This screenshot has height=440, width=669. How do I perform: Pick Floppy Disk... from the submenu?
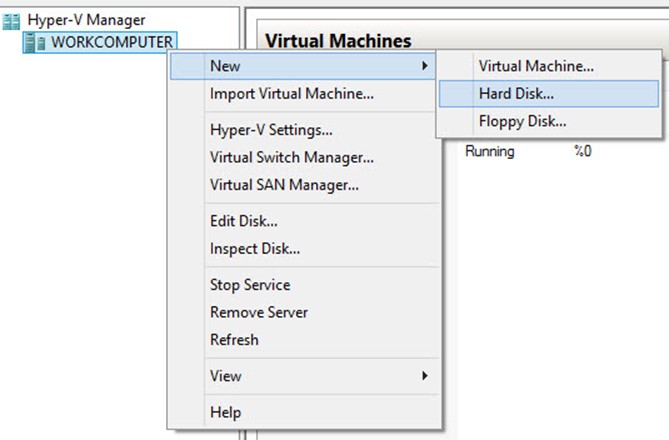tap(522, 122)
